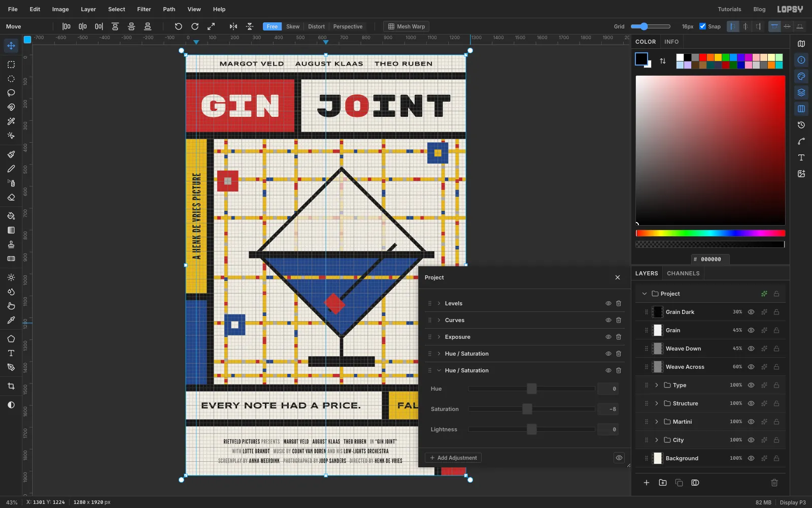This screenshot has width=812, height=508.
Task: Select the Rectangular Marquee tool
Action: pos(11,65)
